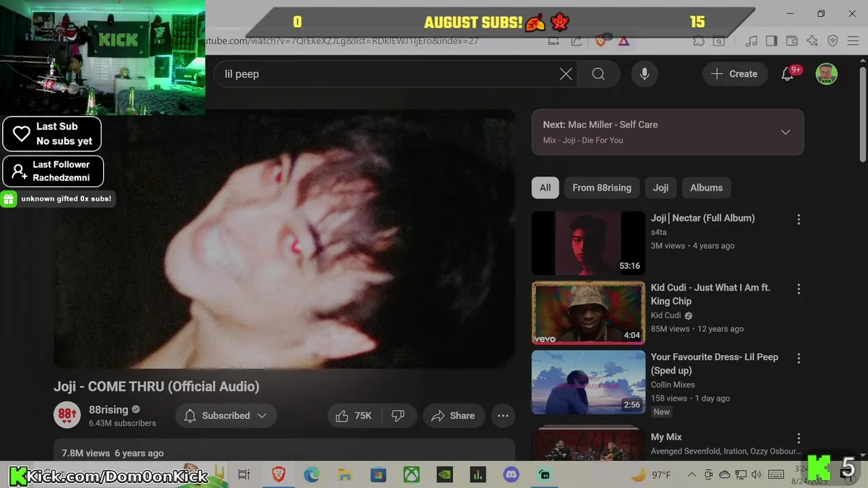
Task: Click the Joji Nectar album thumbnail
Action: pos(588,243)
